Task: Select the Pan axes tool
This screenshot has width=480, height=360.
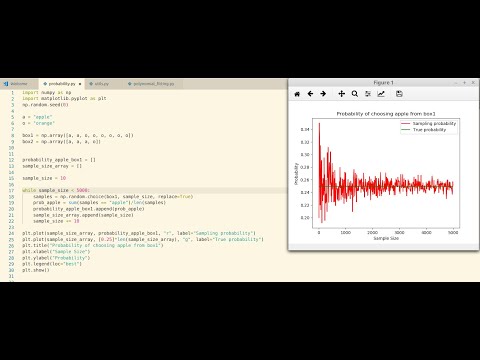Action: point(341,94)
